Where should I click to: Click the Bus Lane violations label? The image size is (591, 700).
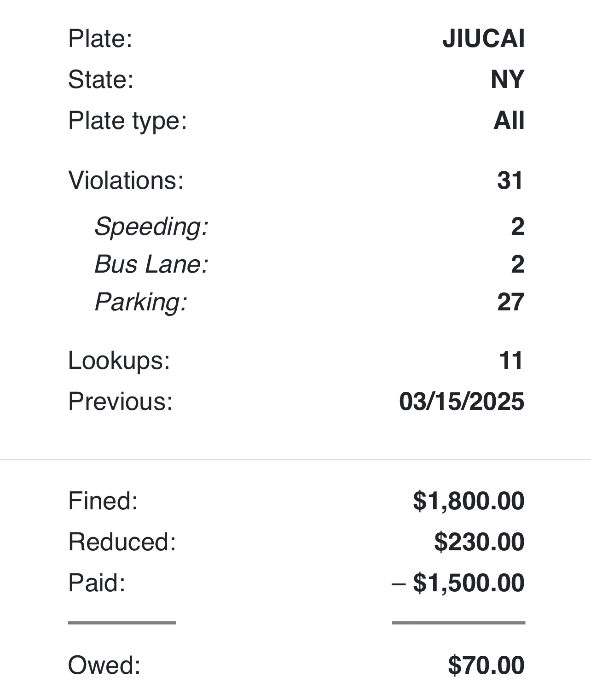[x=151, y=264]
